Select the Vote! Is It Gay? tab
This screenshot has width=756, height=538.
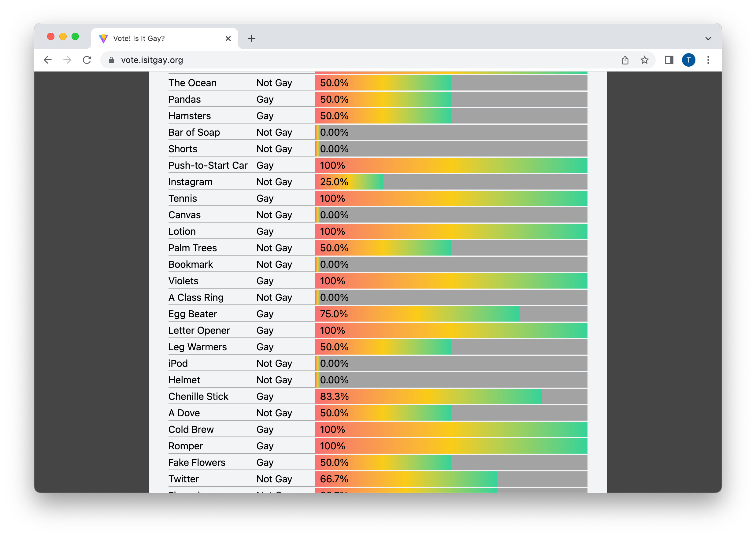pyautogui.click(x=165, y=39)
